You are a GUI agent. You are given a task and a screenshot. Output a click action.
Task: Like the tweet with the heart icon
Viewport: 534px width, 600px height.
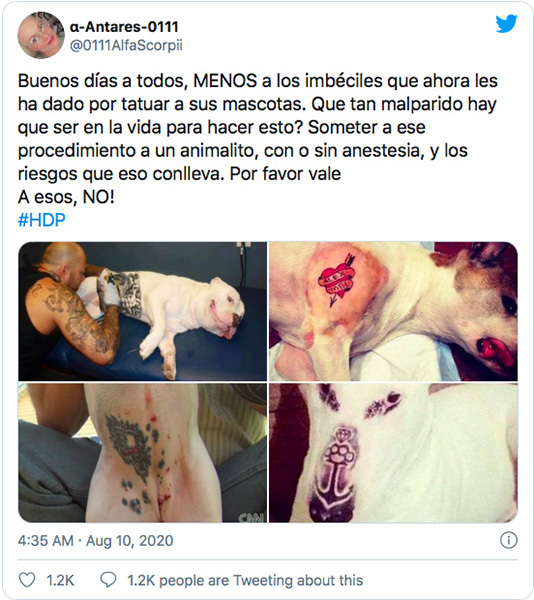click(x=27, y=580)
